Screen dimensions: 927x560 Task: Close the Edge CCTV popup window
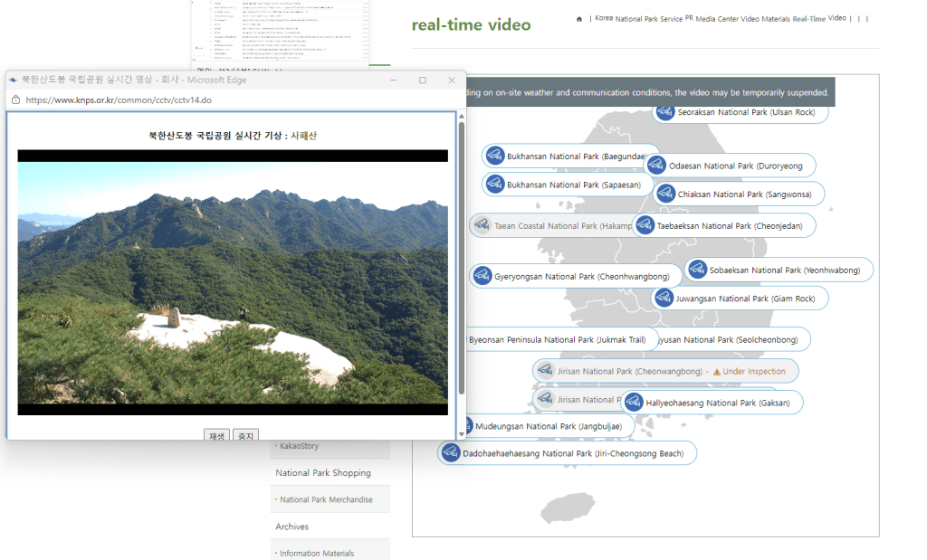pyautogui.click(x=452, y=80)
